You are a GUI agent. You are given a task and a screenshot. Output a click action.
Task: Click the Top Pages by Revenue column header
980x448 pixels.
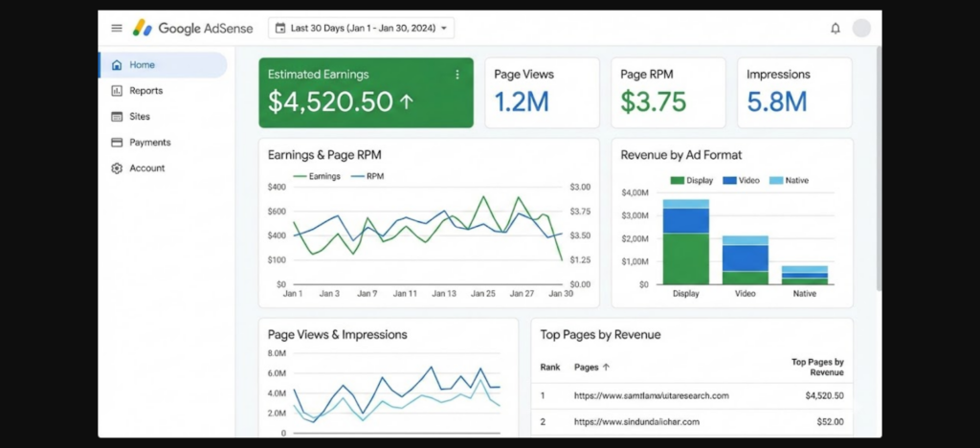pyautogui.click(x=817, y=368)
